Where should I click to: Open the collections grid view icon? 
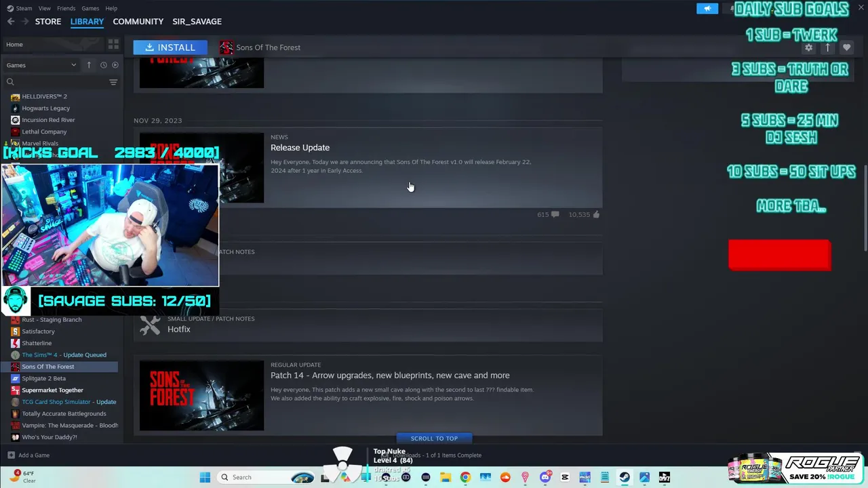coord(113,45)
